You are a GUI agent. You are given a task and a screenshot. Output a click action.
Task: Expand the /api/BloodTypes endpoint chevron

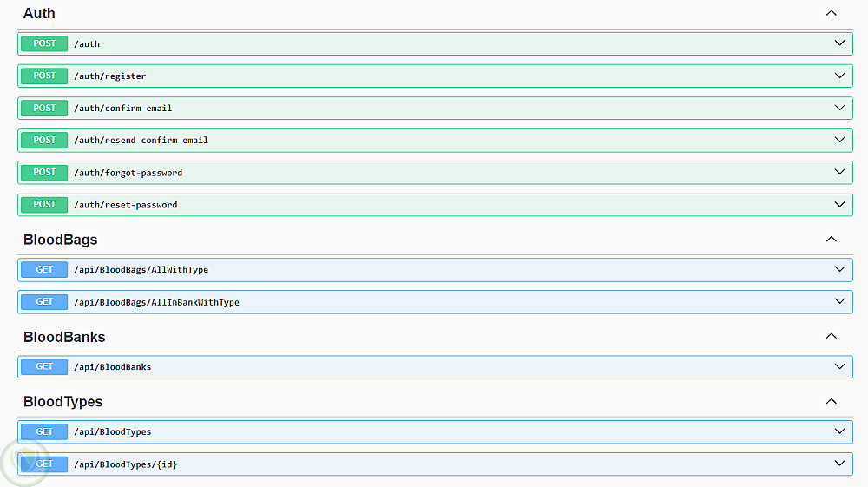[x=839, y=431]
